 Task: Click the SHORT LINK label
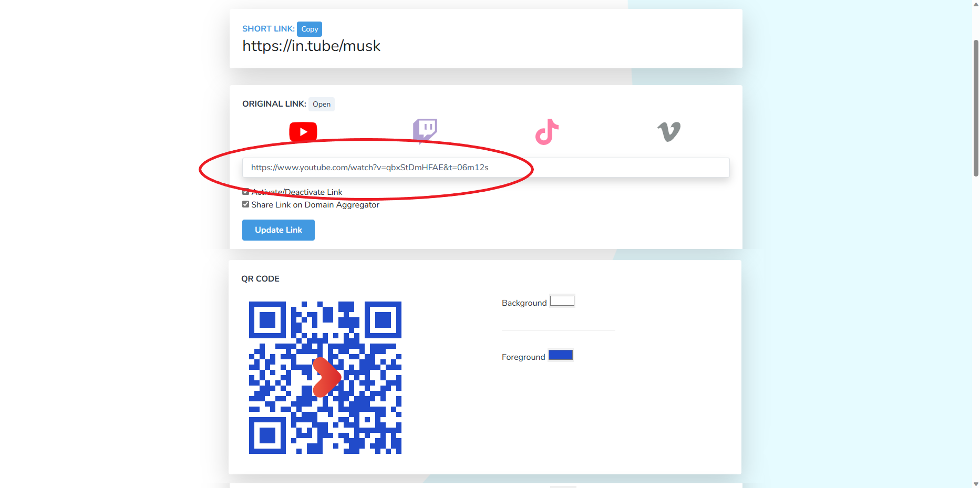pos(269,29)
